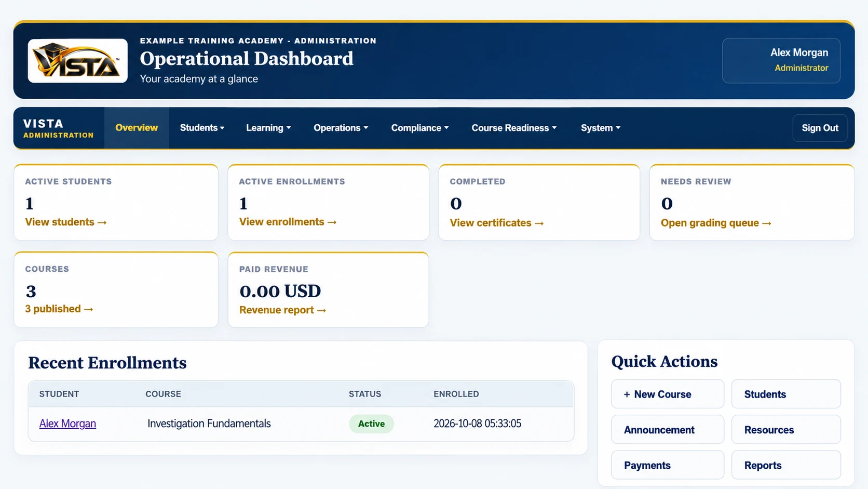This screenshot has width=868, height=489.
Task: Click the Students quick action button
Action: tap(786, 394)
